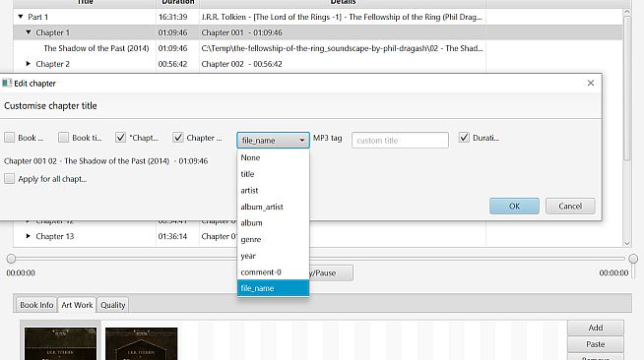The height and width of the screenshot is (360, 644).
Task: Click the Add artwork button
Action: coord(596,328)
